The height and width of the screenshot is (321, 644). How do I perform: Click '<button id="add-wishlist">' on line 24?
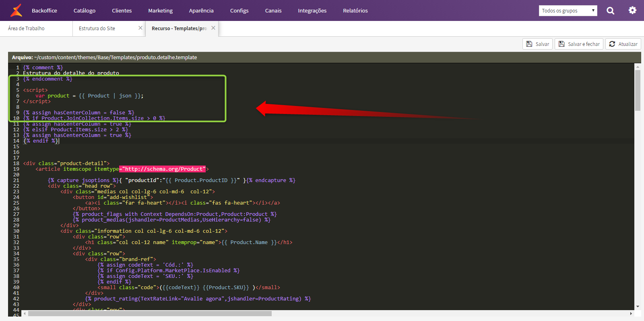point(113,197)
